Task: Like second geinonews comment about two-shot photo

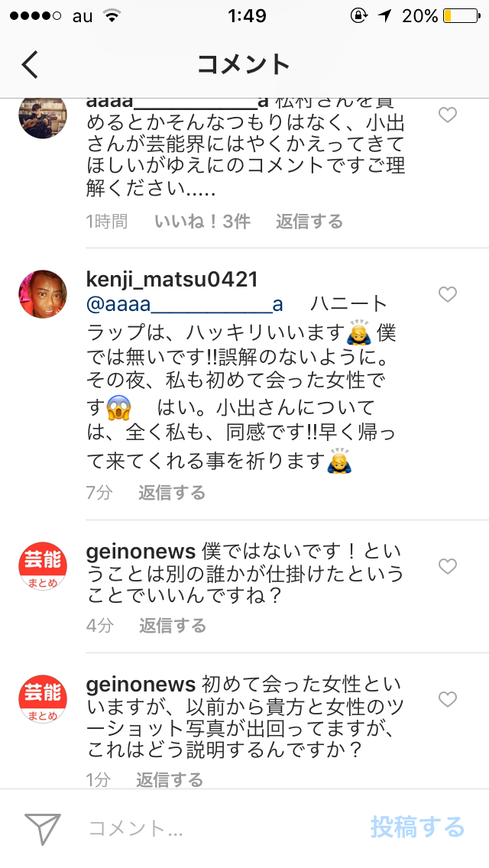Action: point(448,699)
